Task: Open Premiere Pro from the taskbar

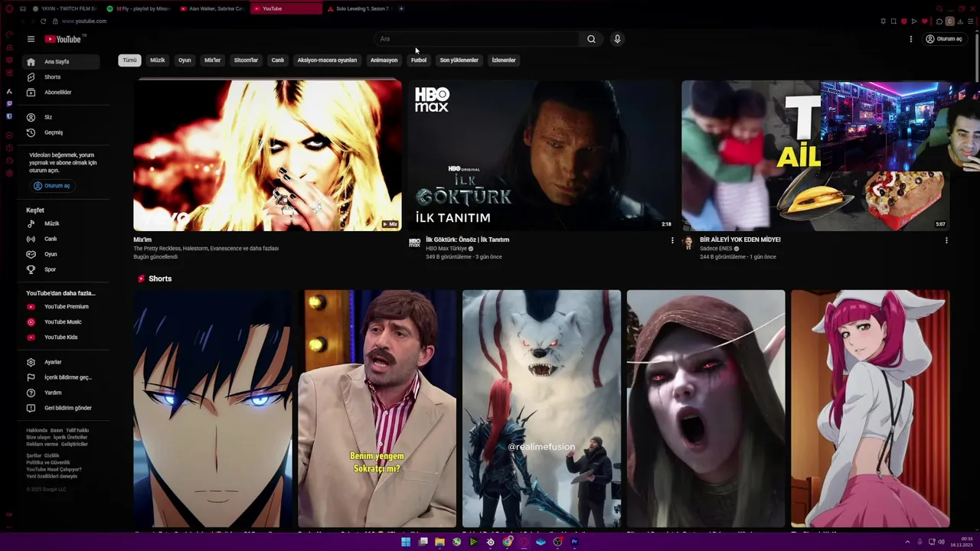Action: click(x=574, y=542)
